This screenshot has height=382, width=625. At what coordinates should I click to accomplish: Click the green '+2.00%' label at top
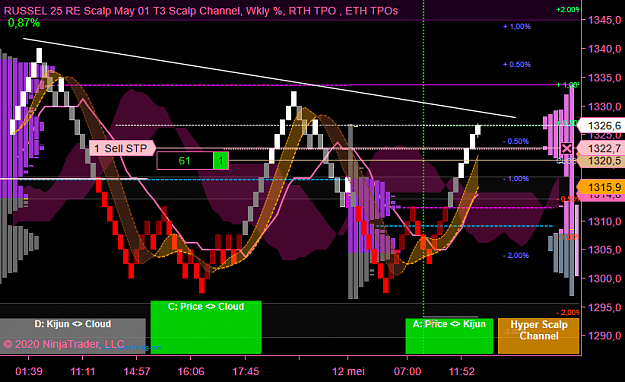(x=568, y=10)
